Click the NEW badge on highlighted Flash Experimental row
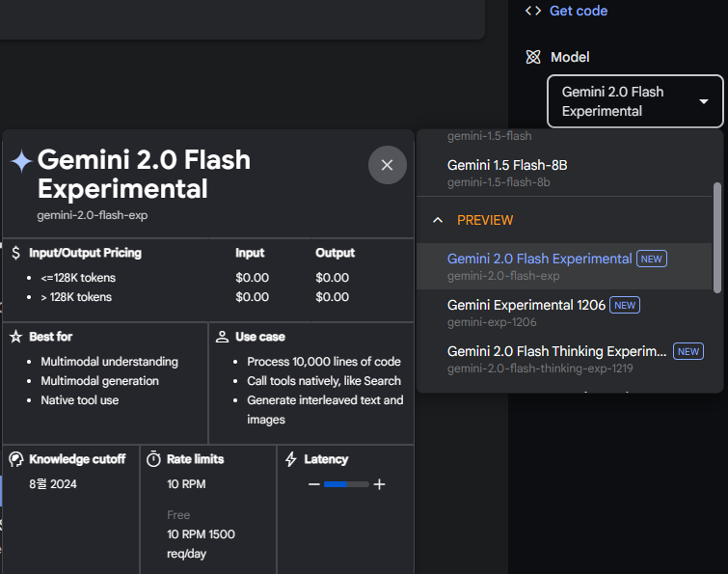728x574 pixels. point(652,259)
